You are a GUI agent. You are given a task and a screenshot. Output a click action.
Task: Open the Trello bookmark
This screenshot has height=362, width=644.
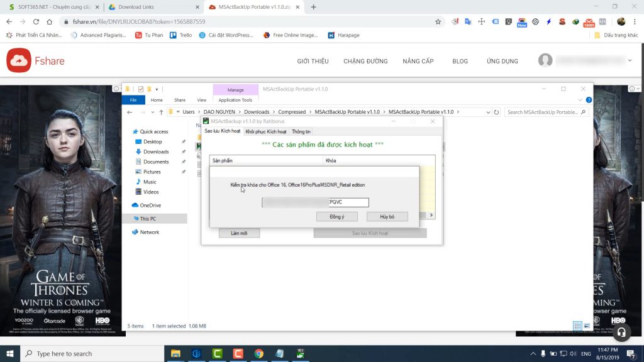181,35
